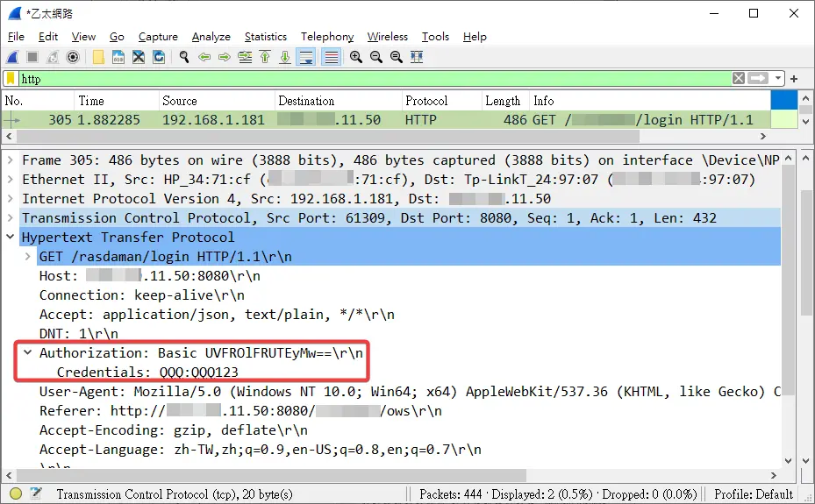The image size is (815, 504).
Task: Toggle auto-scroll during live capture
Action: pyautogui.click(x=306, y=57)
